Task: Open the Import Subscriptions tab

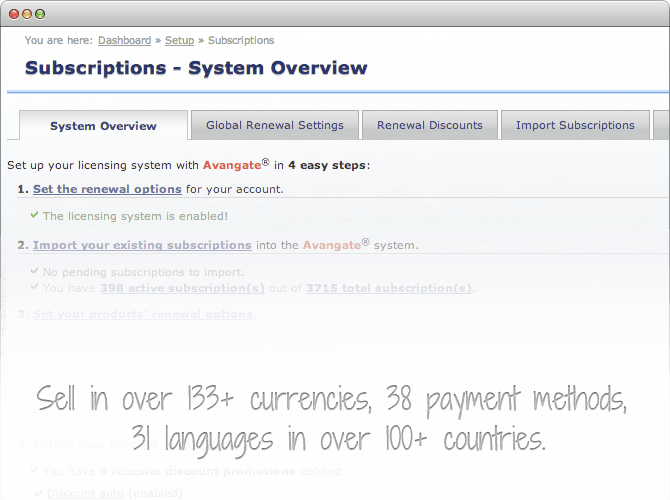Action: point(575,125)
